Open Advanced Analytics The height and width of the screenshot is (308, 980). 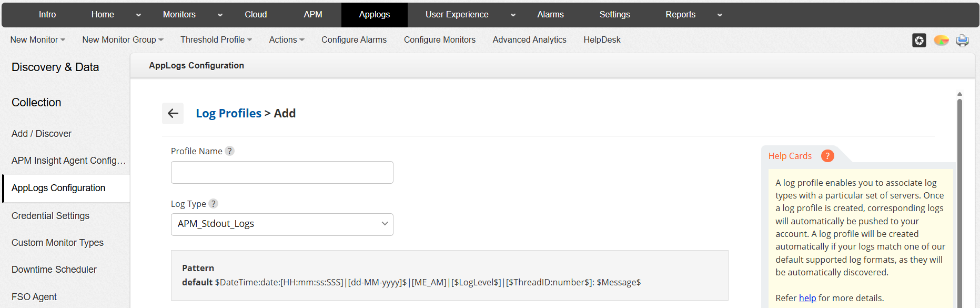click(x=529, y=40)
